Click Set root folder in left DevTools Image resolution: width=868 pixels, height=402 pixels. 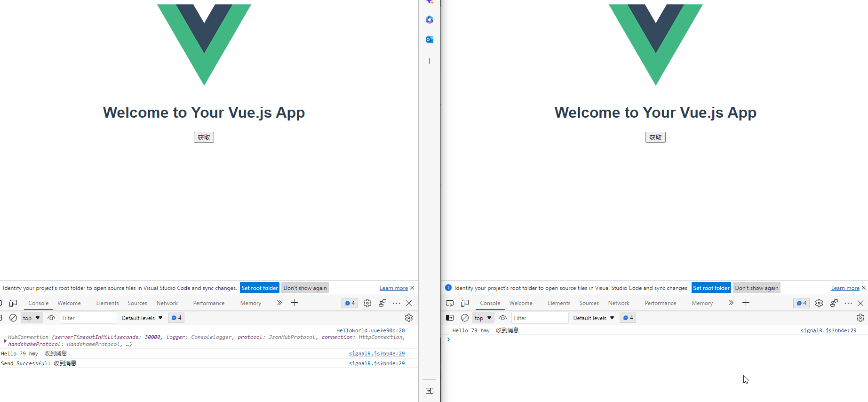point(260,288)
